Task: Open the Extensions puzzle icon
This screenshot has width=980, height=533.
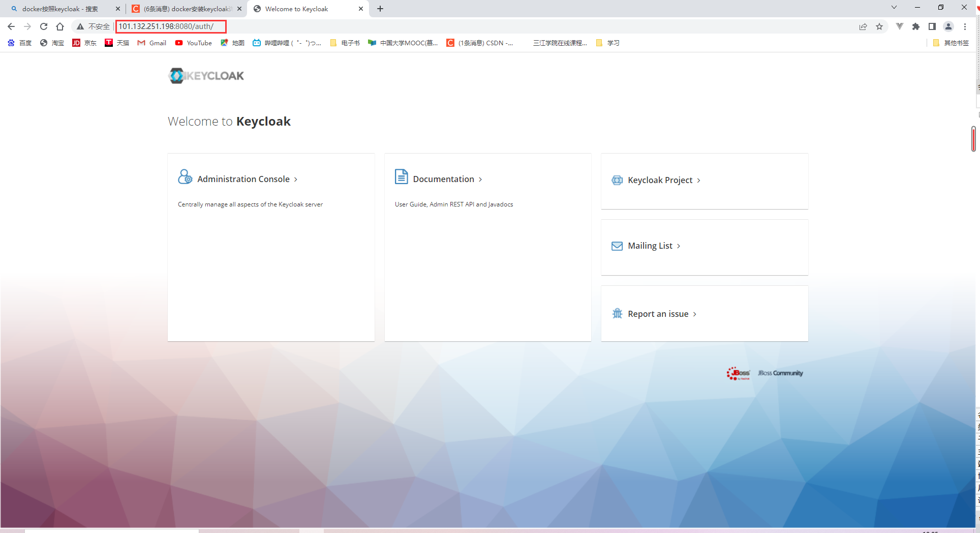Action: pyautogui.click(x=916, y=26)
